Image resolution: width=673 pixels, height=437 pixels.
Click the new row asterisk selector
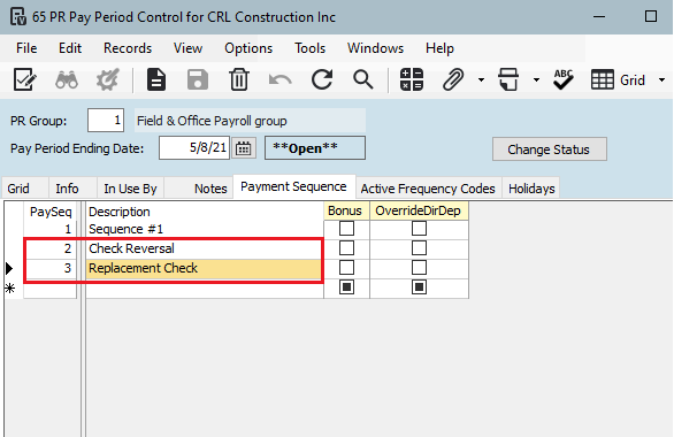10,288
